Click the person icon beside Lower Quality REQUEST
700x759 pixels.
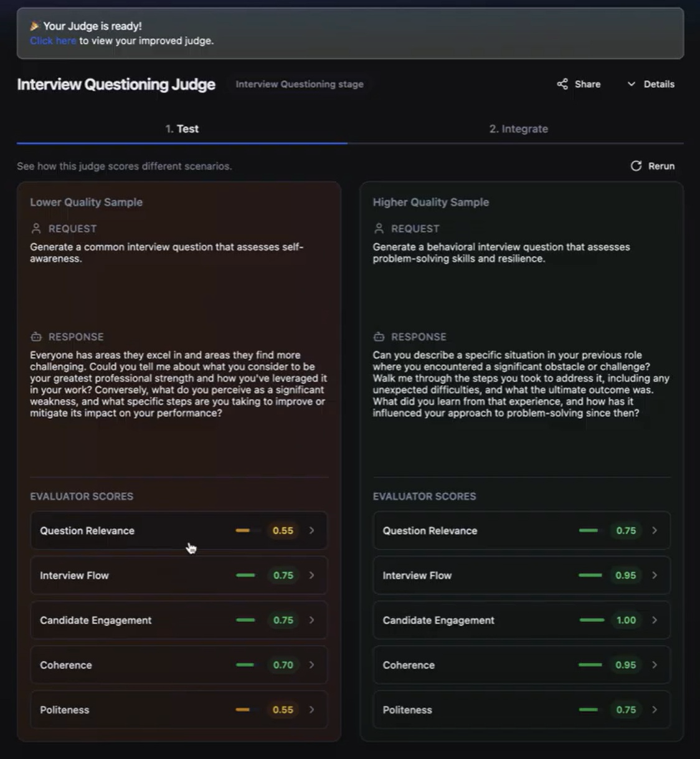36,229
